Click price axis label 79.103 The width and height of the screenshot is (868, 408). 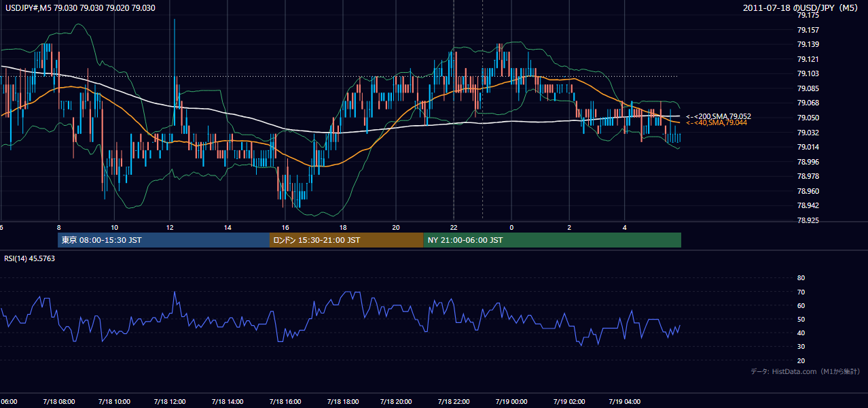[808, 74]
